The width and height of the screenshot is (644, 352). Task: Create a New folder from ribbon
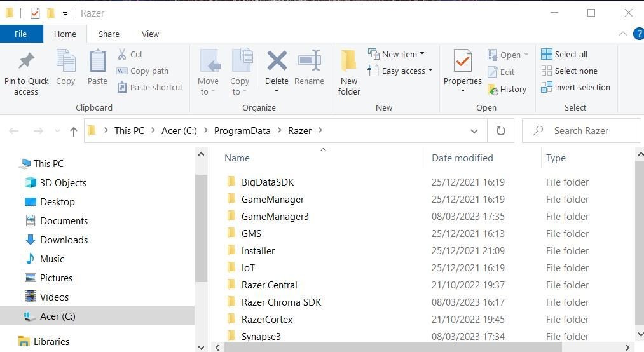pyautogui.click(x=348, y=72)
